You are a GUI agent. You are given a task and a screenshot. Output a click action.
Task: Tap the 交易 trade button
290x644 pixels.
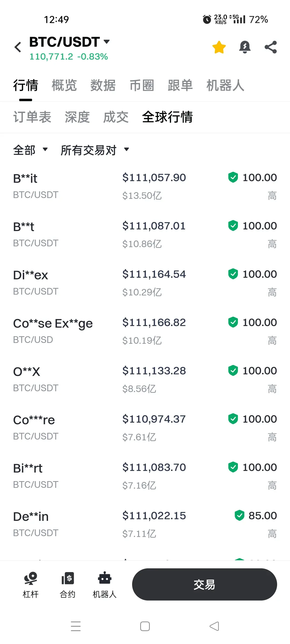205,584
